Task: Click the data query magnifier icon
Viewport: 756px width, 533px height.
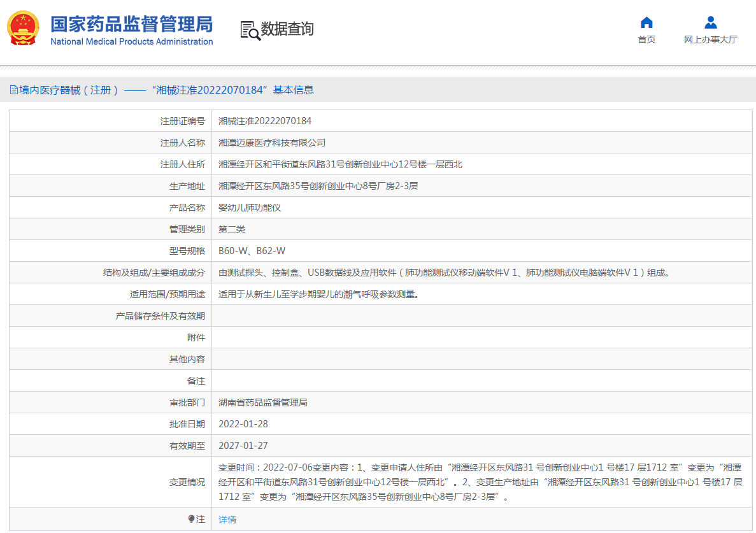Action: 250,31
